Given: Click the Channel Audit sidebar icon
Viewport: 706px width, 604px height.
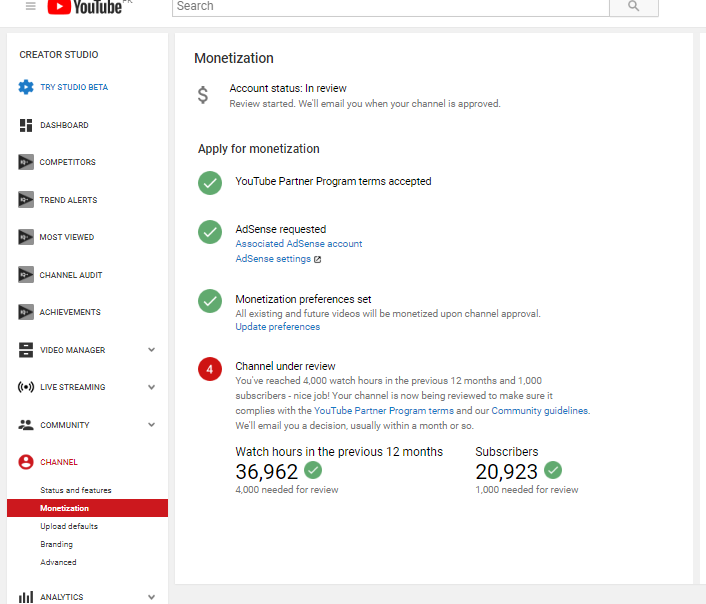Looking at the screenshot, I should (x=26, y=275).
